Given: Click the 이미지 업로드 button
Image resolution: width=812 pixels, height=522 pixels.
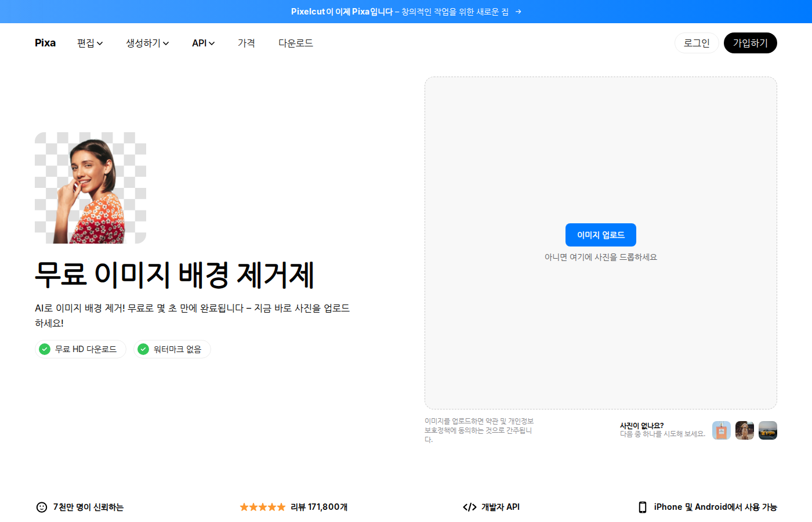Looking at the screenshot, I should [600, 234].
